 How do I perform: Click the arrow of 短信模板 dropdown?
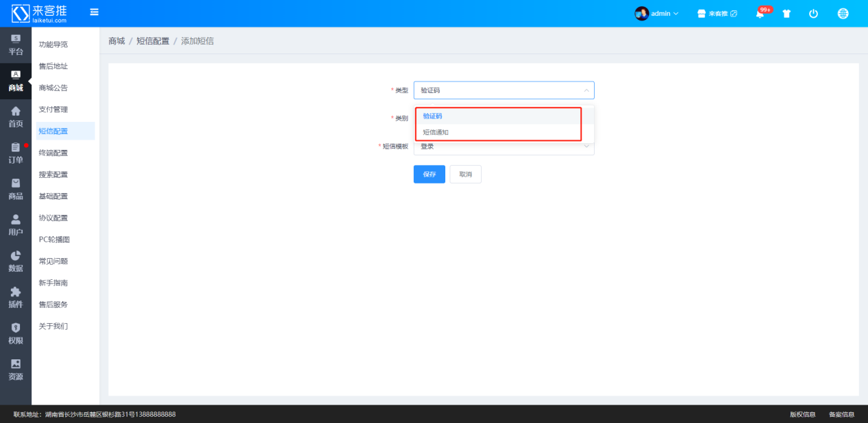[x=586, y=146]
